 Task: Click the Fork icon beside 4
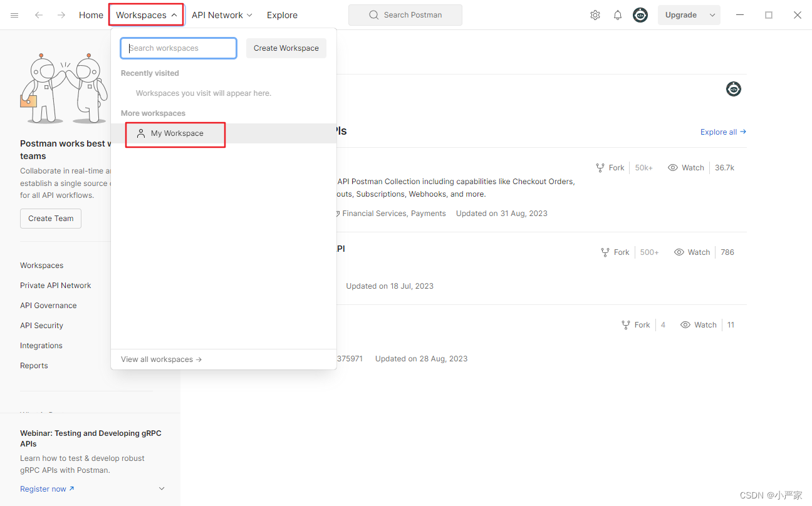(x=626, y=325)
